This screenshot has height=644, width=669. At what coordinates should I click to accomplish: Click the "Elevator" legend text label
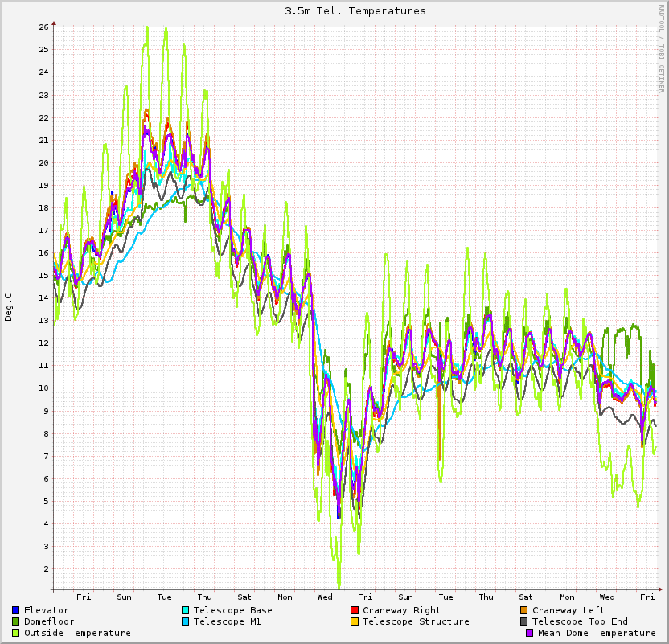(46, 610)
